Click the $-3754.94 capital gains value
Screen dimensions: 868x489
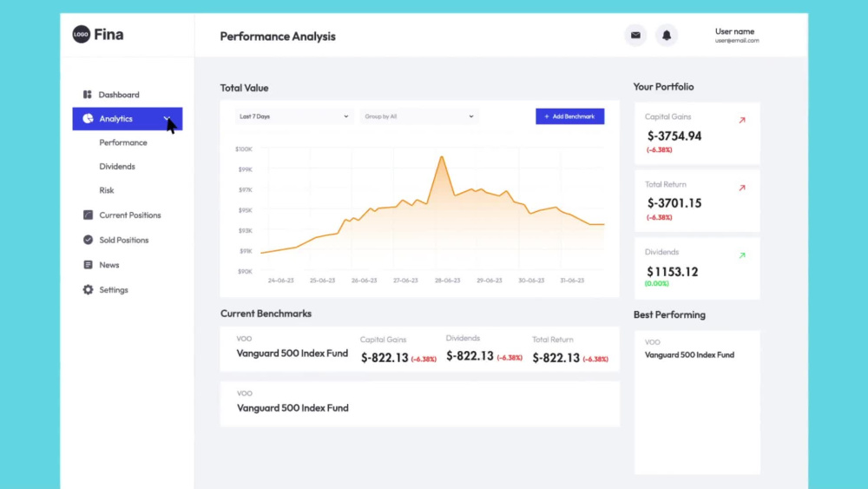click(674, 135)
